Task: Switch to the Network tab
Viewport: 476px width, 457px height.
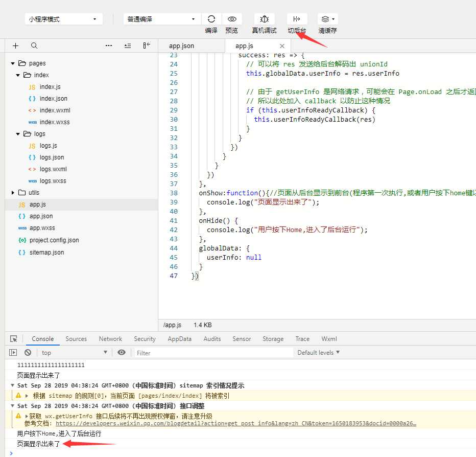Action: (110, 339)
